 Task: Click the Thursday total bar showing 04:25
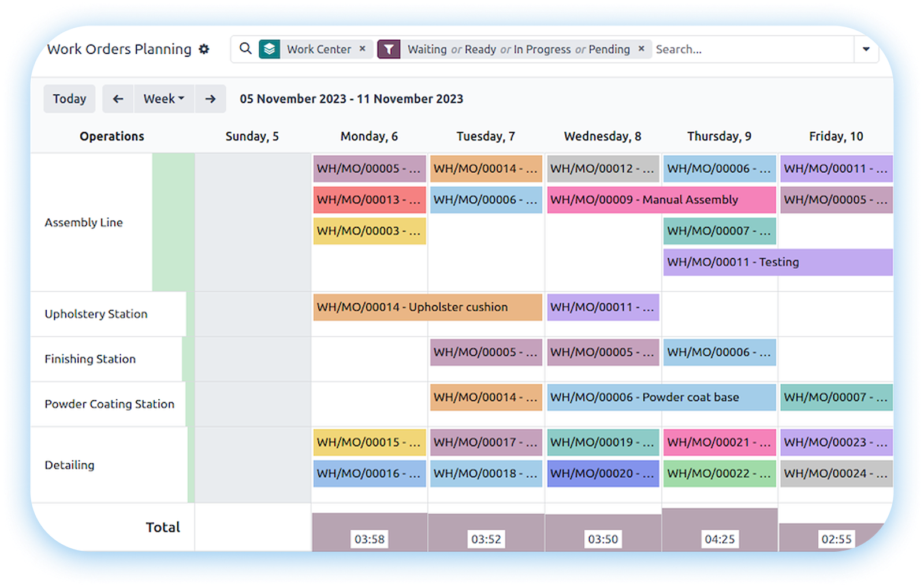point(720,530)
